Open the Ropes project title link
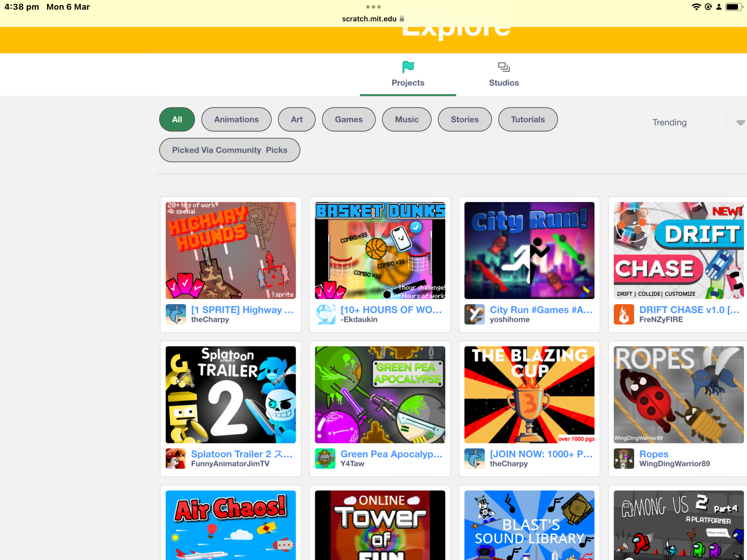 654,454
